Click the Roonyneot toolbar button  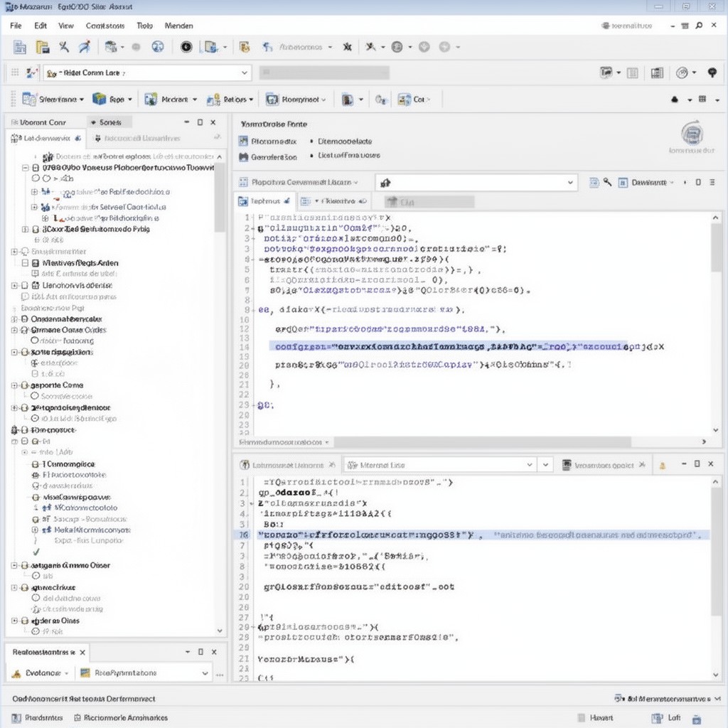pyautogui.click(x=295, y=100)
